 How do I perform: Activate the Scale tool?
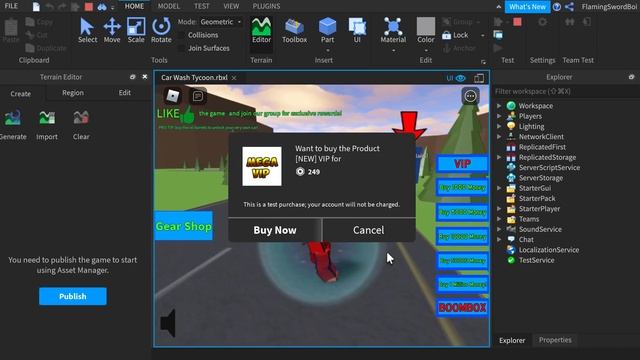click(x=136, y=30)
